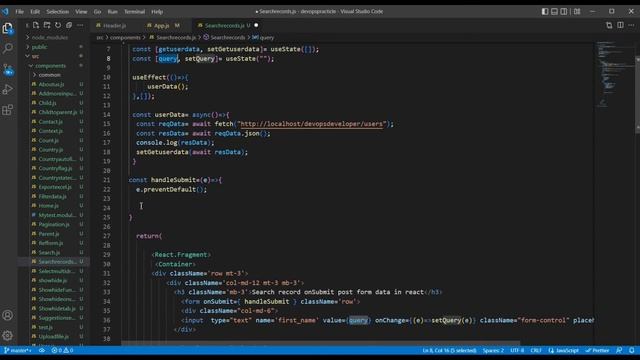Switch to the Header.js tab
The width and height of the screenshot is (640, 360).
pos(115,25)
